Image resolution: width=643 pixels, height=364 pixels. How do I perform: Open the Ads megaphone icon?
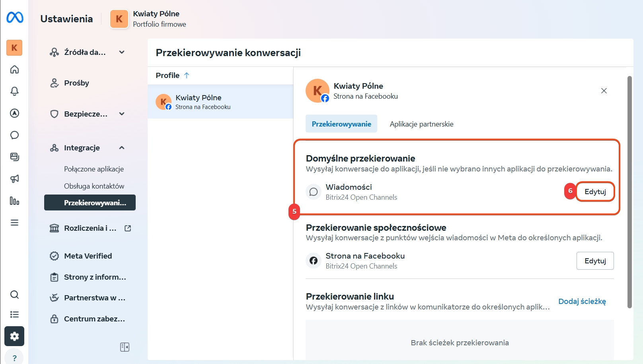point(14,179)
